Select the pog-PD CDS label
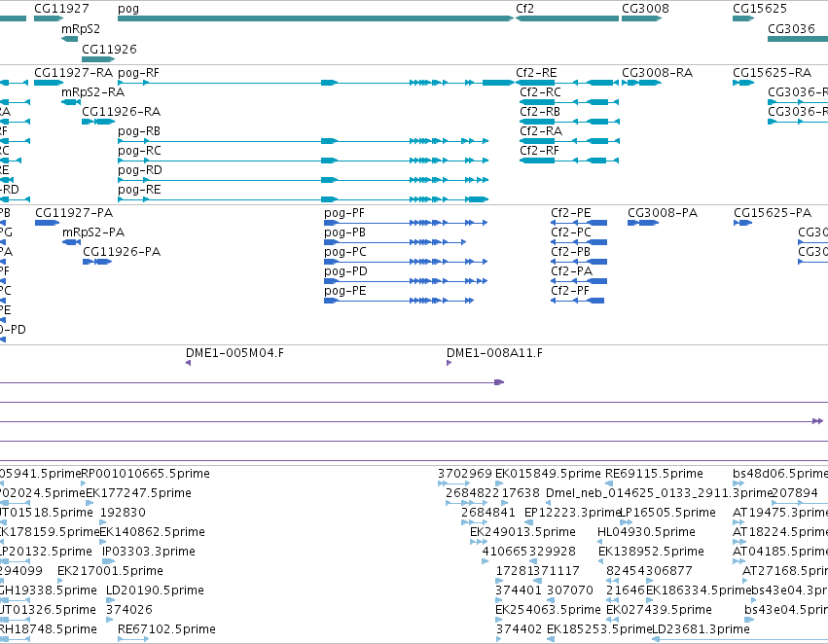 [345, 271]
